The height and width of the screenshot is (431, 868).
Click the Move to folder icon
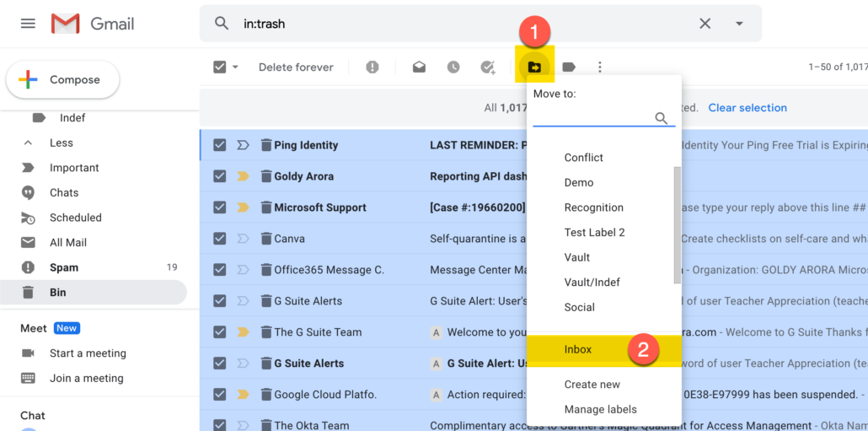[x=535, y=67]
